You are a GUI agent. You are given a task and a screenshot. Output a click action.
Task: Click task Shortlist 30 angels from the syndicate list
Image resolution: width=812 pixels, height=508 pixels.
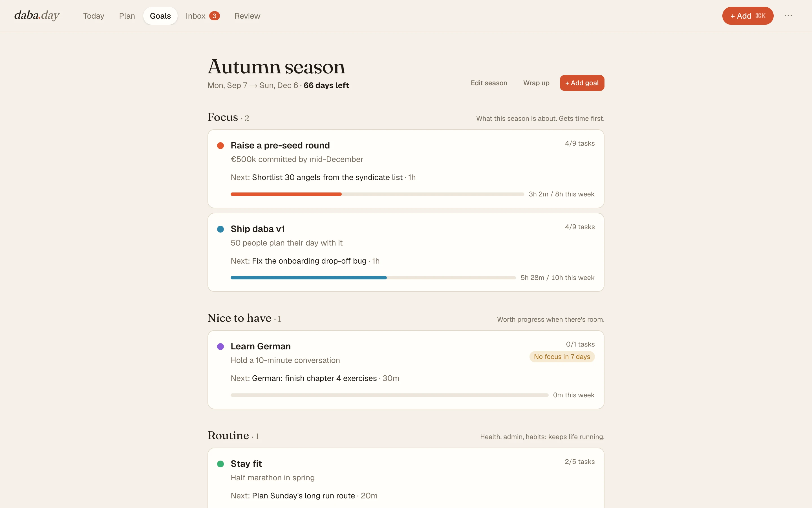pos(327,178)
